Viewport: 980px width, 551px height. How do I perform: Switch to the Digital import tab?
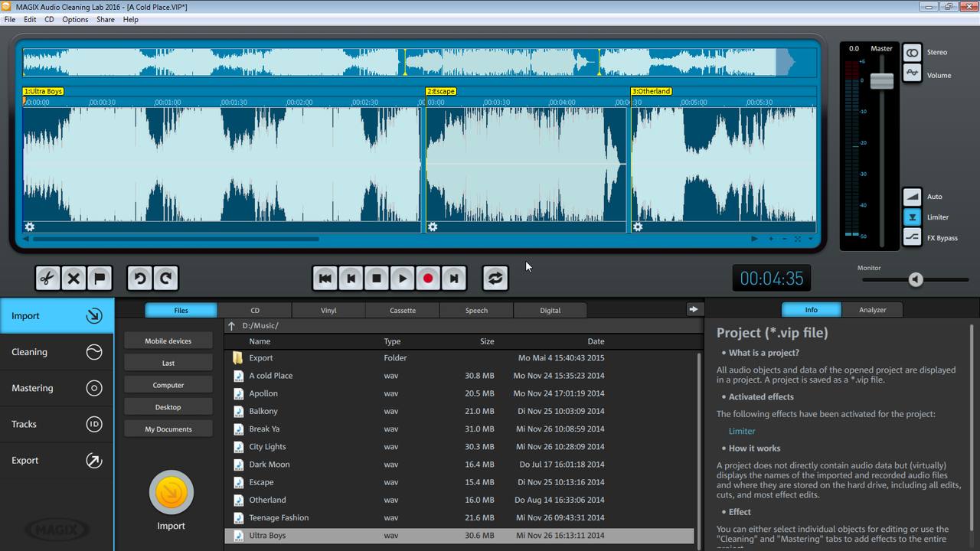[x=550, y=310]
